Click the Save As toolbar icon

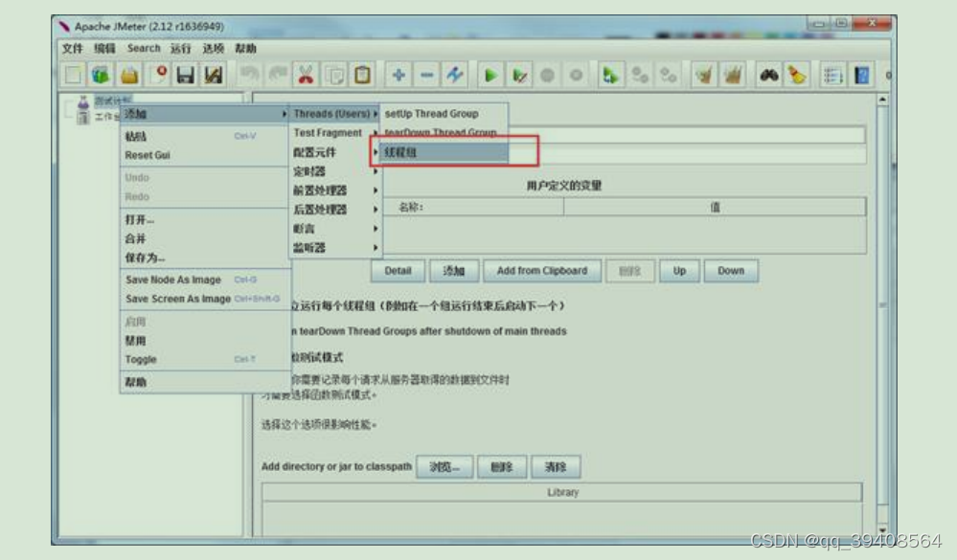pyautogui.click(x=213, y=75)
